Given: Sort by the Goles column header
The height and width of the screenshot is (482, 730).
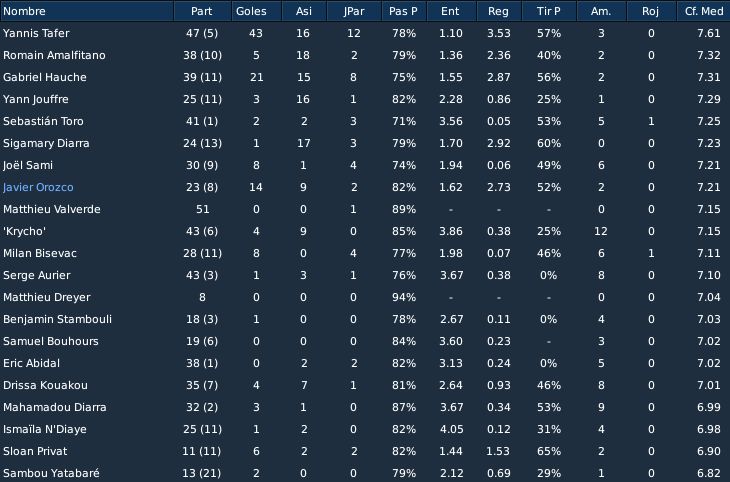Looking at the screenshot, I should pyautogui.click(x=257, y=11).
